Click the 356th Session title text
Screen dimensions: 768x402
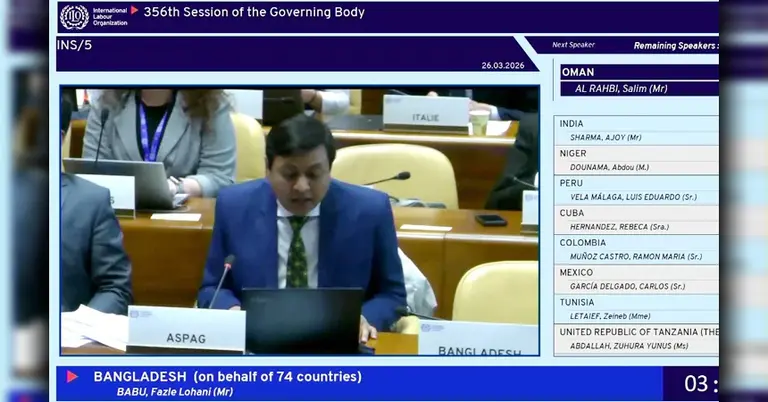254,13
